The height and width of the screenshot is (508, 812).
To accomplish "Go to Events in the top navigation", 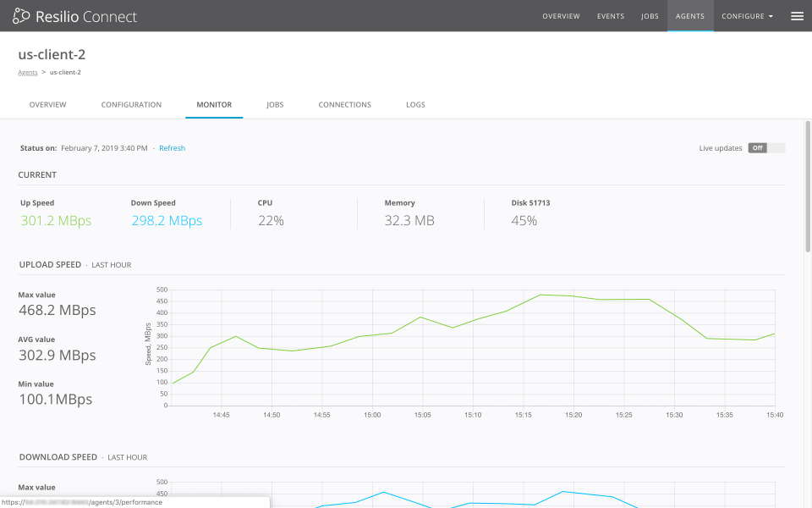I will (611, 15).
